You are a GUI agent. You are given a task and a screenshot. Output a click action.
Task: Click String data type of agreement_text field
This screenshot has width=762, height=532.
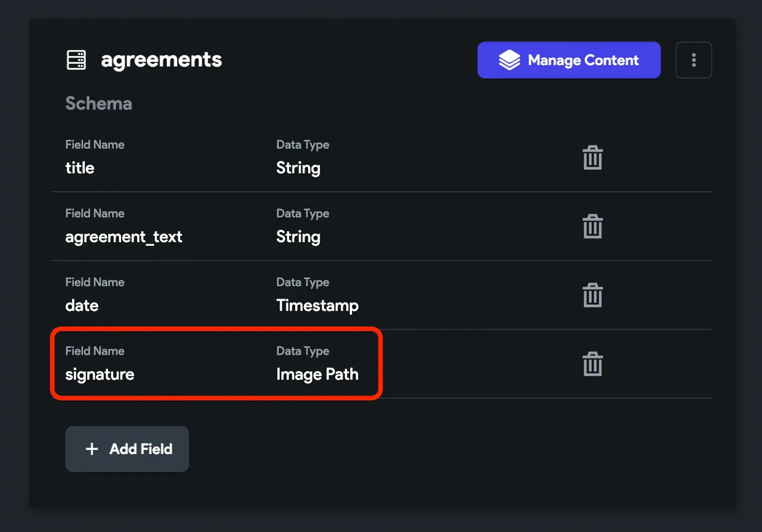coord(298,237)
